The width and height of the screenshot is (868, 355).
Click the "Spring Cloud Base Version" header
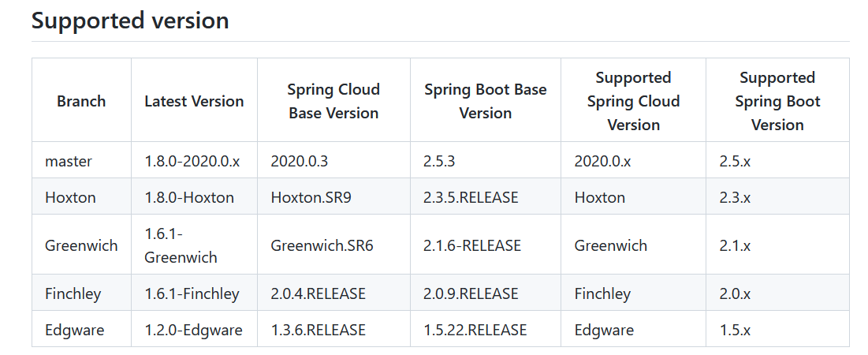333,101
